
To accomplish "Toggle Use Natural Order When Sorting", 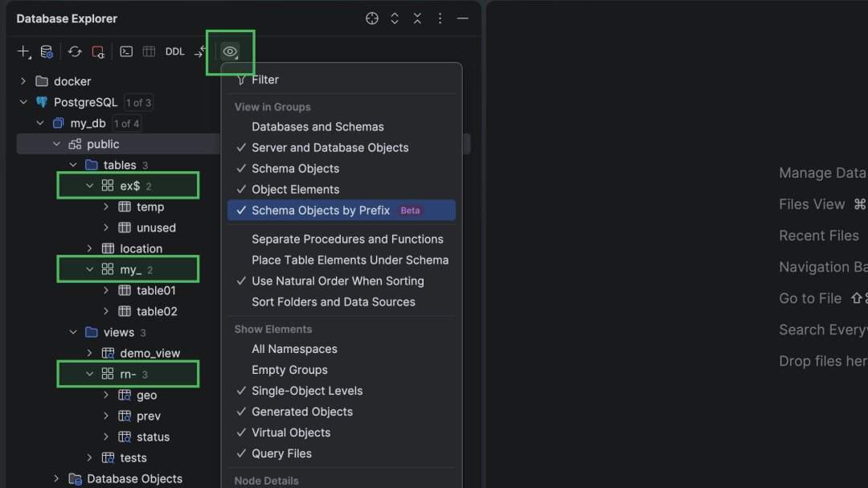I will click(342, 281).
